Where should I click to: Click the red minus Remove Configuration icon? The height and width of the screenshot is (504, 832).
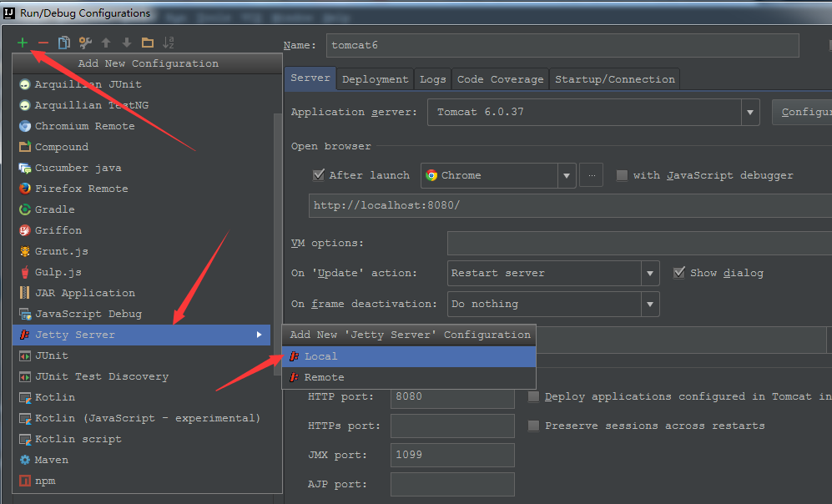click(43, 43)
